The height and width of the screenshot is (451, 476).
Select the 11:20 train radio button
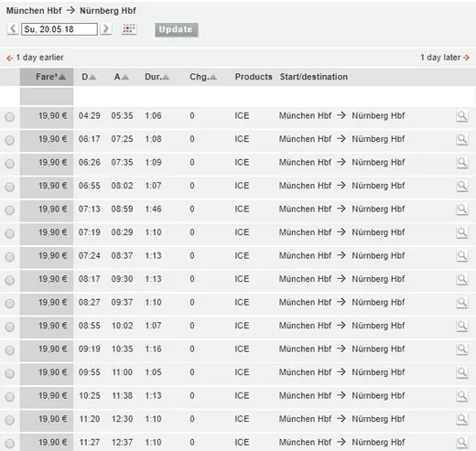pyautogui.click(x=10, y=420)
